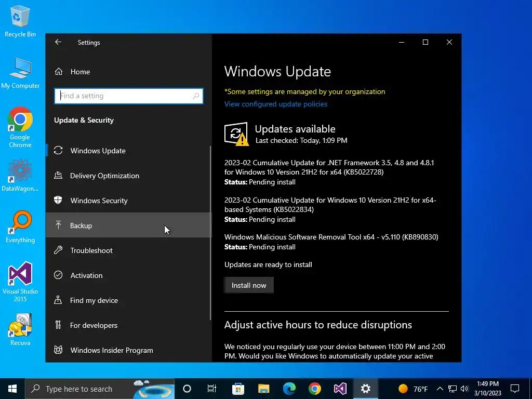Click the KB5022728 .NET Framework update entry
The height and width of the screenshot is (399, 532).
(329, 172)
